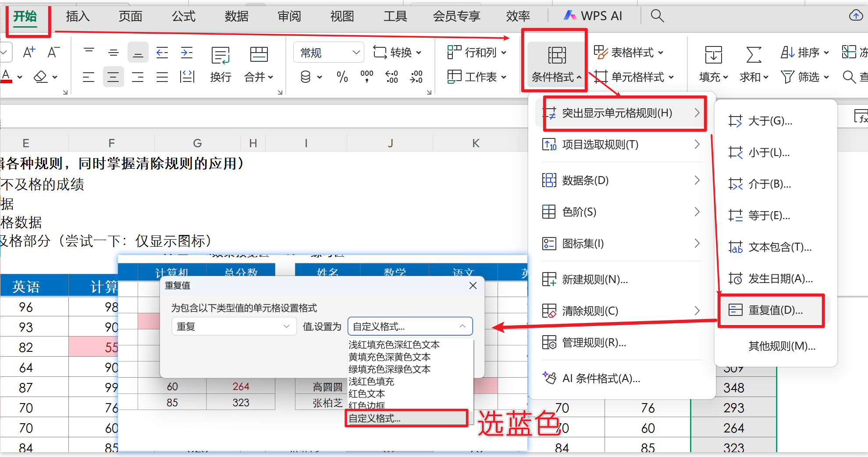The height and width of the screenshot is (457, 868).
Task: Click the font color red A swatch
Action: tap(6, 77)
